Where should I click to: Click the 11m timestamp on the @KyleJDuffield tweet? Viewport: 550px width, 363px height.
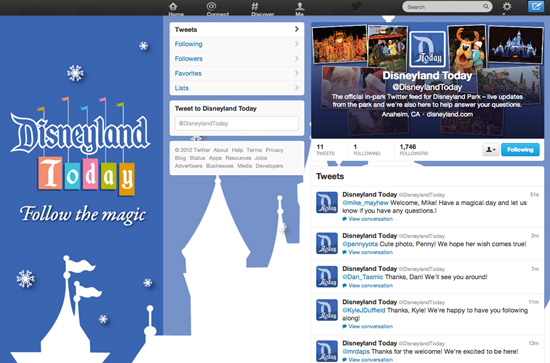[534, 302]
